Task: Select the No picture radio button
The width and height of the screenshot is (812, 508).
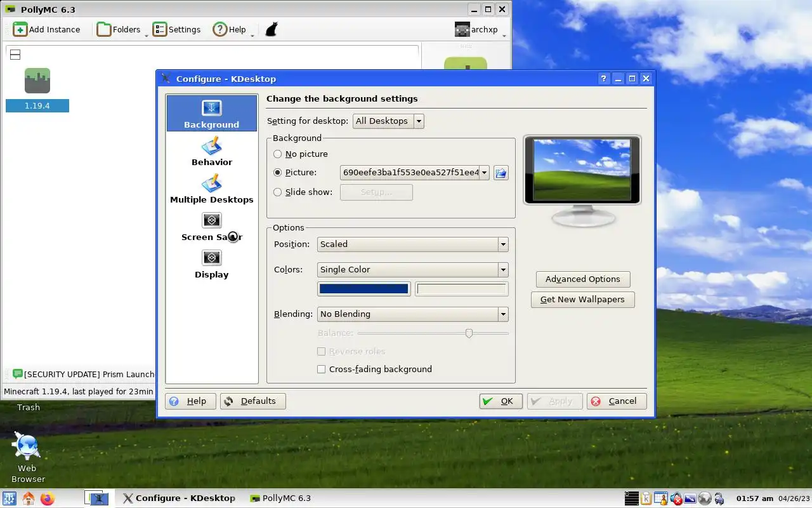Action: (x=277, y=154)
